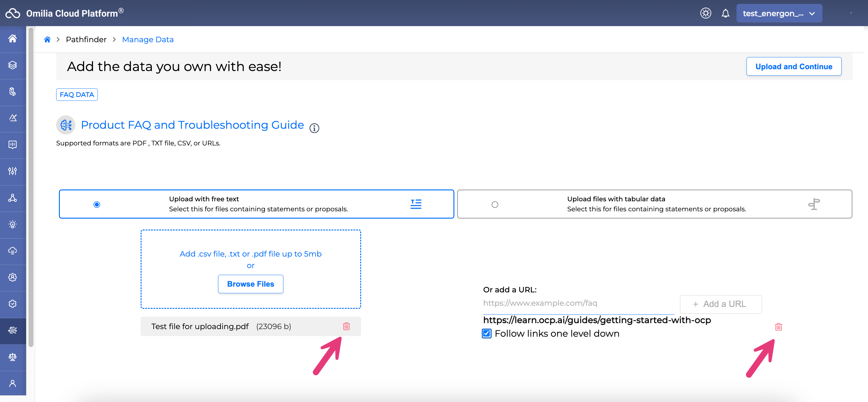868x402 pixels.
Task: Click the sidebar vertical scrollbar
Action: (31, 187)
